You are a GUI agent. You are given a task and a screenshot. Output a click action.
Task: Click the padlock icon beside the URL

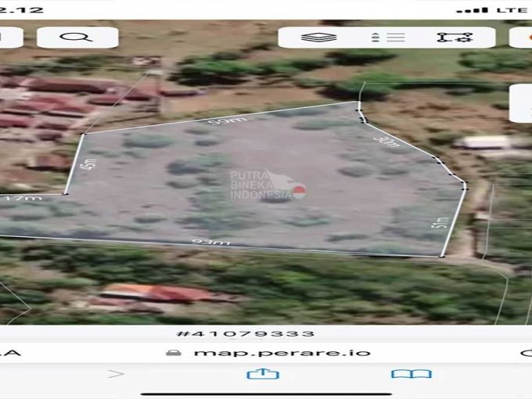click(x=174, y=352)
